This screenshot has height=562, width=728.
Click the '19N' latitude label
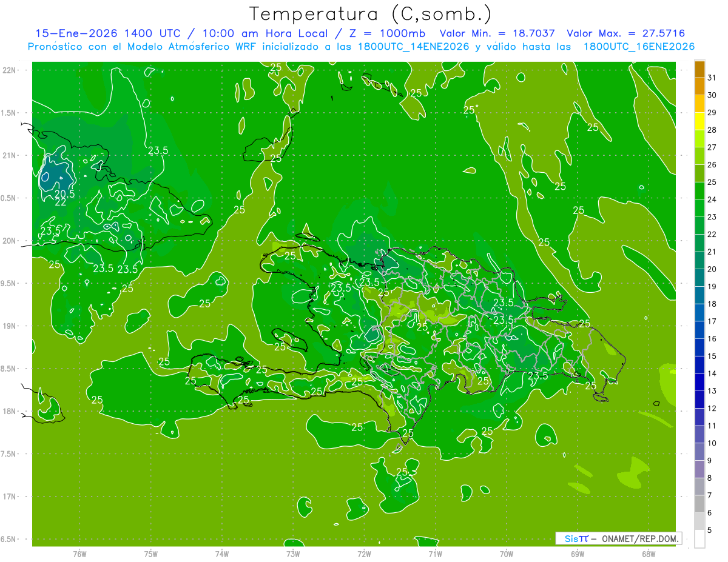pyautogui.click(x=10, y=326)
